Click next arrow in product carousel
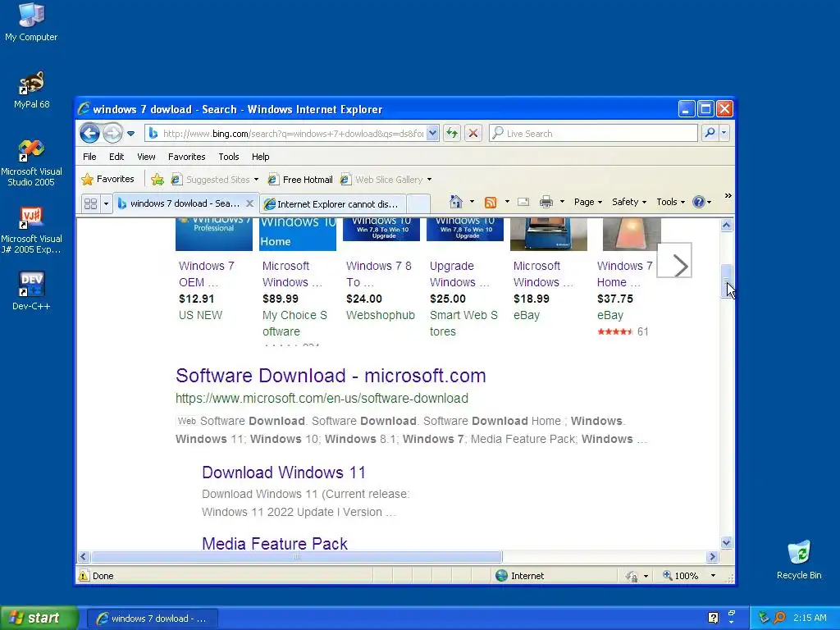Screen dimensions: 840x630 click(x=674, y=260)
